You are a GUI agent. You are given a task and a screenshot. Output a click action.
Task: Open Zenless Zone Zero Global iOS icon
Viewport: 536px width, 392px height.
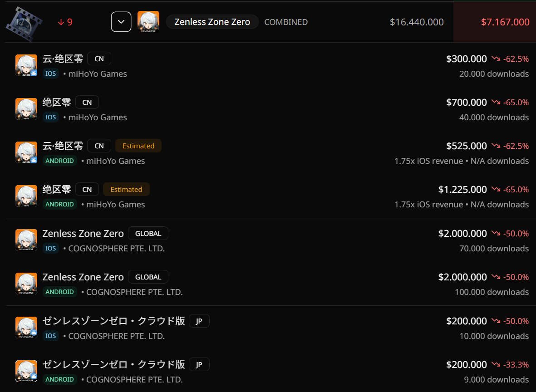click(x=26, y=240)
